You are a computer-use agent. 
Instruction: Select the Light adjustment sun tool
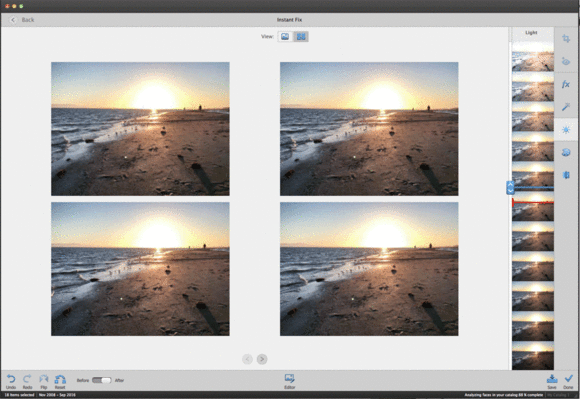566,130
